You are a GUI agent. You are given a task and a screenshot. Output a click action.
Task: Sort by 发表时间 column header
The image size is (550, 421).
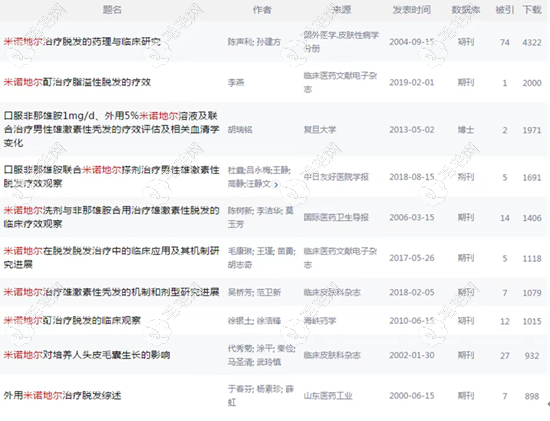[411, 9]
